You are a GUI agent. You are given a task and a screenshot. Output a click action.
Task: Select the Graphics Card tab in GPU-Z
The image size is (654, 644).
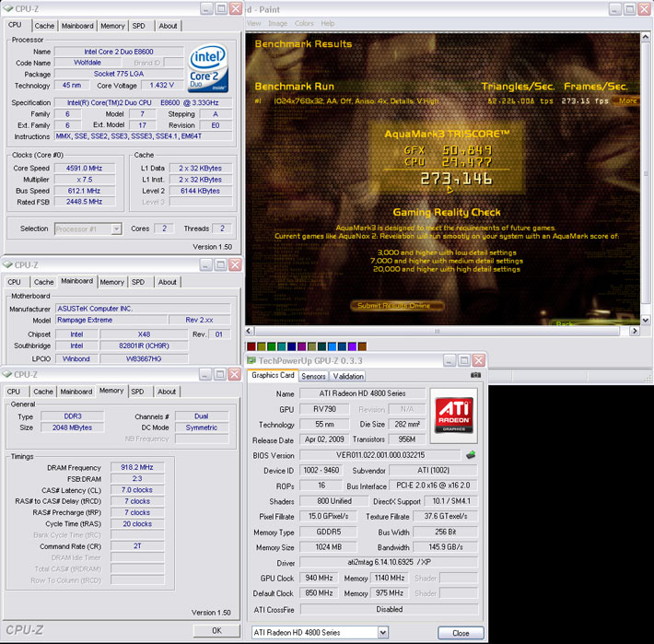[x=273, y=375]
